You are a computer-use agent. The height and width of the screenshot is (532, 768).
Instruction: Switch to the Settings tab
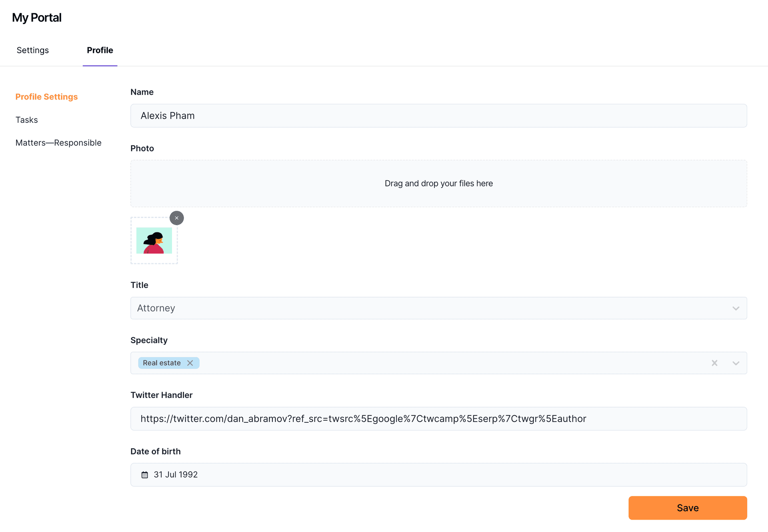pos(33,50)
